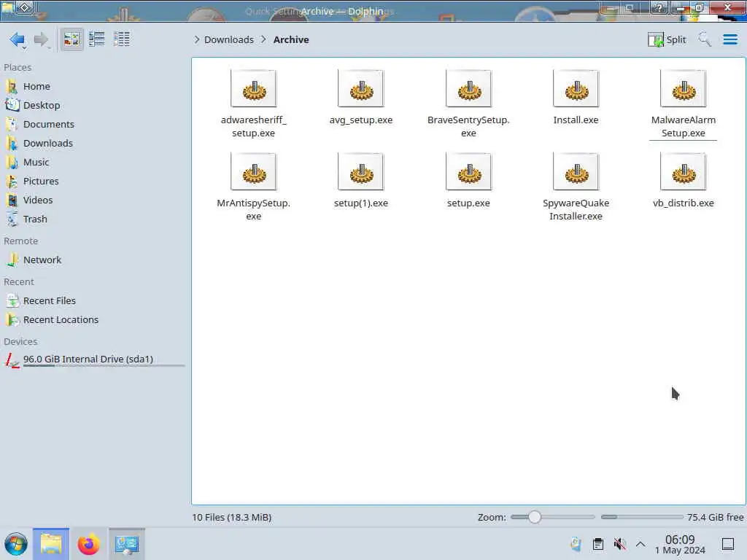Adjust the Zoom slider handle
747x560 pixels.
(535, 517)
